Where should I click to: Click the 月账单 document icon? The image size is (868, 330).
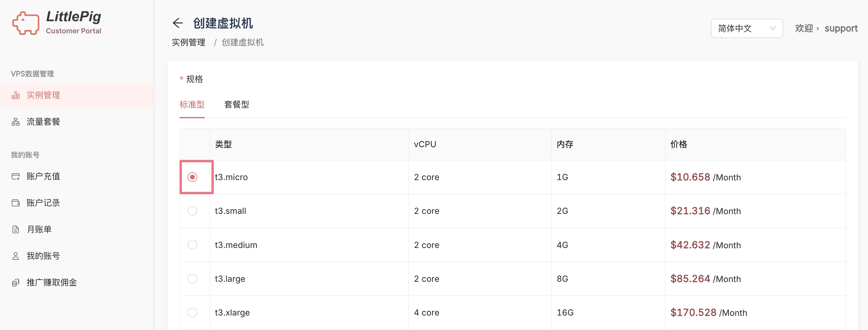point(15,230)
